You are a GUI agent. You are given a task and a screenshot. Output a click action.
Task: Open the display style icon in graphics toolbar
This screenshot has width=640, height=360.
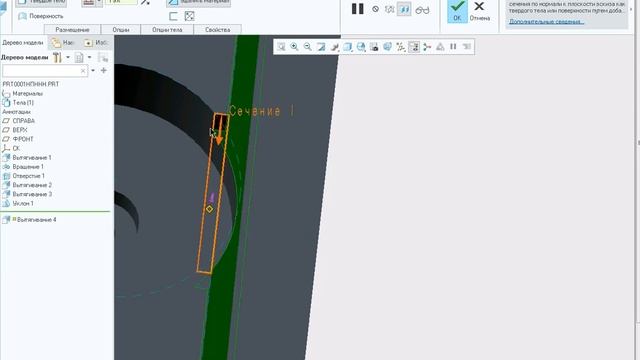point(347,47)
